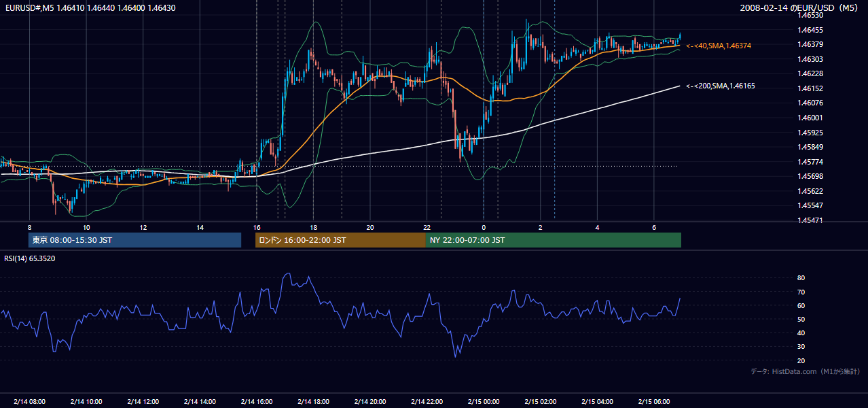This screenshot has height=408, width=868.
Task: Click the 1.45774 price axis label
Action: click(810, 162)
